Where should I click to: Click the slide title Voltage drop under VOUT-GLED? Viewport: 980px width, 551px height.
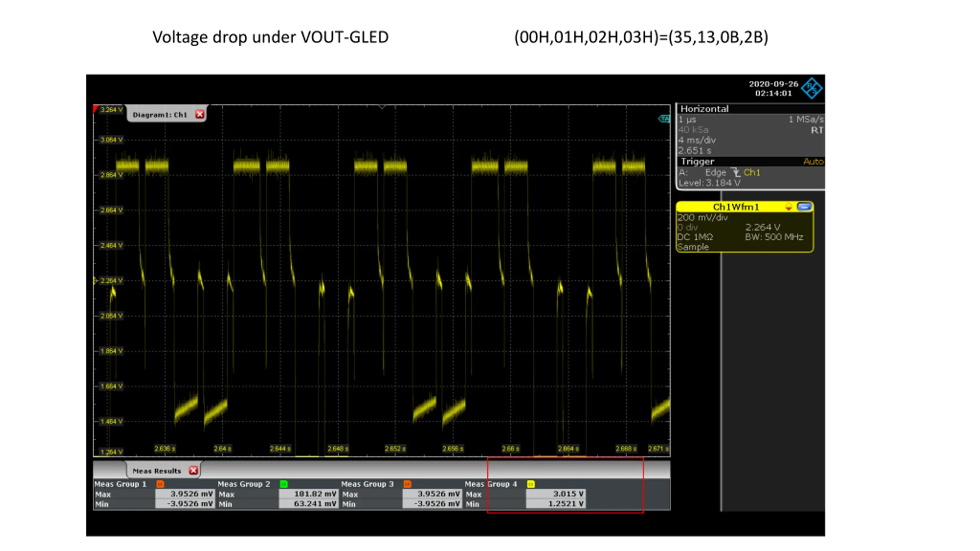click(x=270, y=37)
